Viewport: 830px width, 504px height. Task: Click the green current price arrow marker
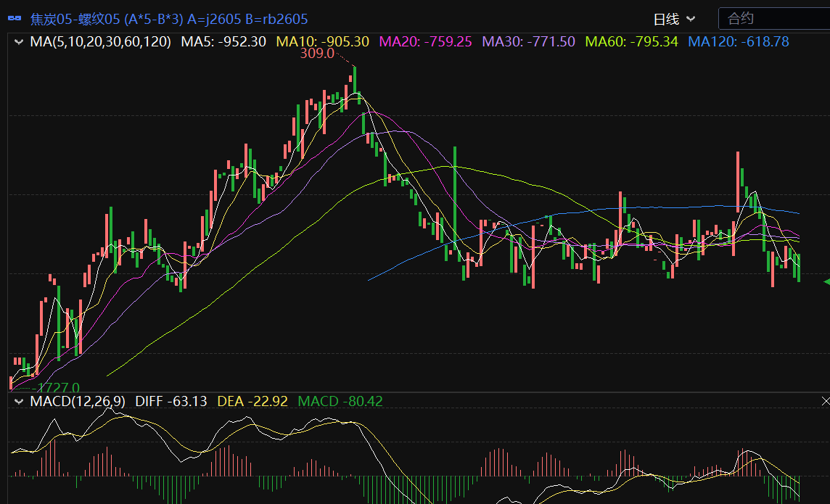[826, 281]
